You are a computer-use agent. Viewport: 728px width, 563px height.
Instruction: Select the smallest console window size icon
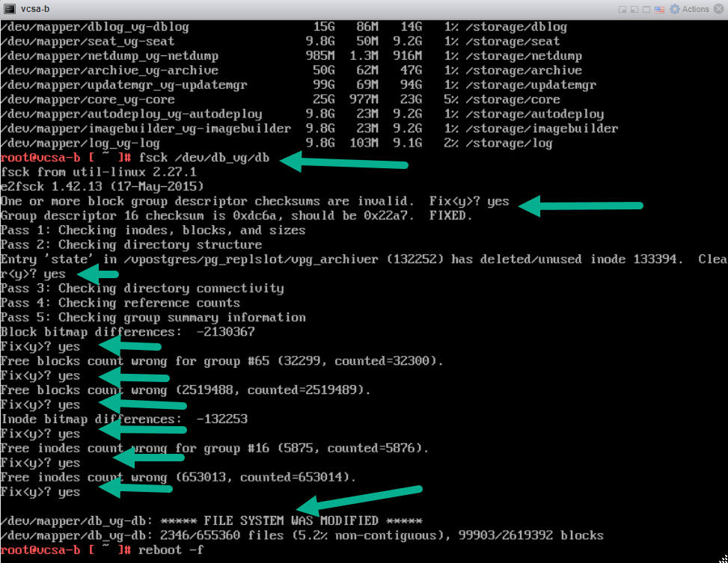(623, 10)
